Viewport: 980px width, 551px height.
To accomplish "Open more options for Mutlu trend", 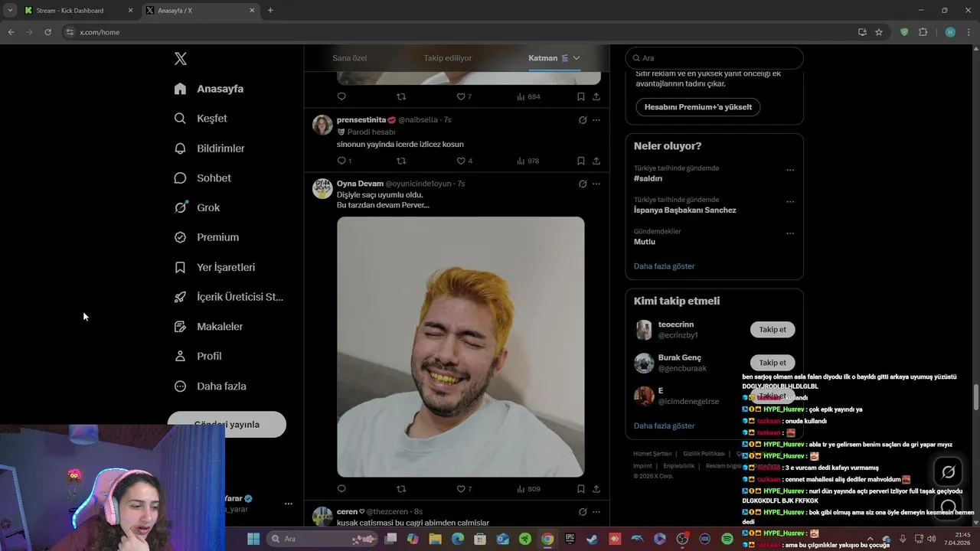I will point(790,233).
